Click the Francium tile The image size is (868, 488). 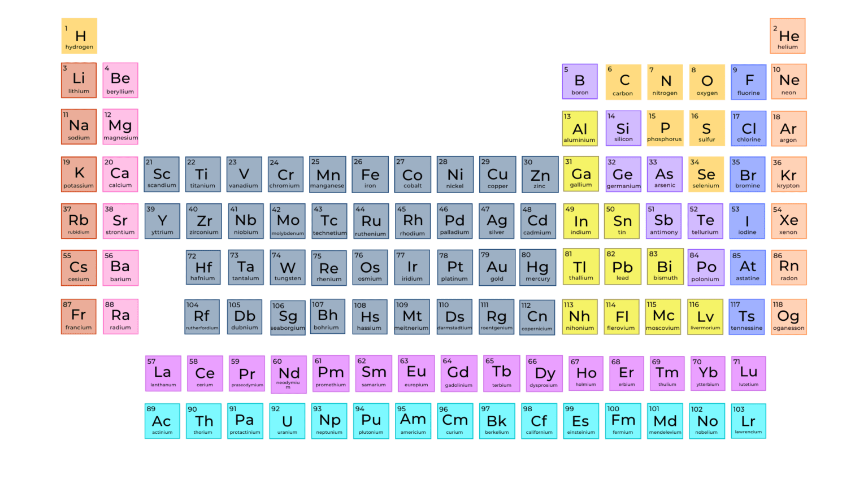79,316
